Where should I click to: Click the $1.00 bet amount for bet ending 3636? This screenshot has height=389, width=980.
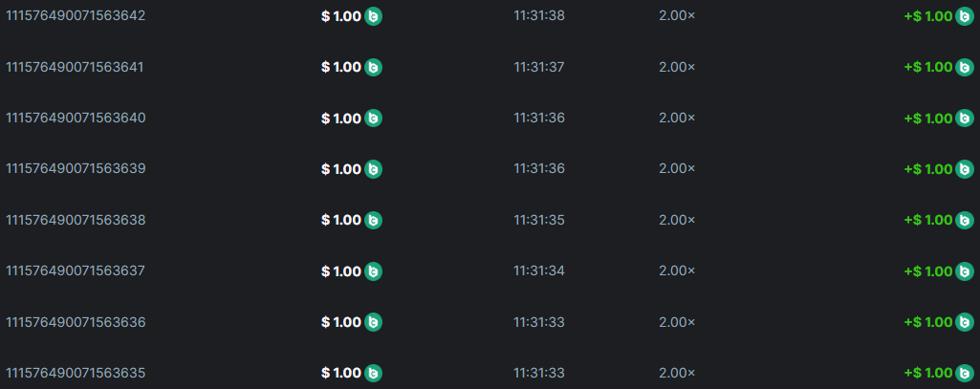pos(341,322)
